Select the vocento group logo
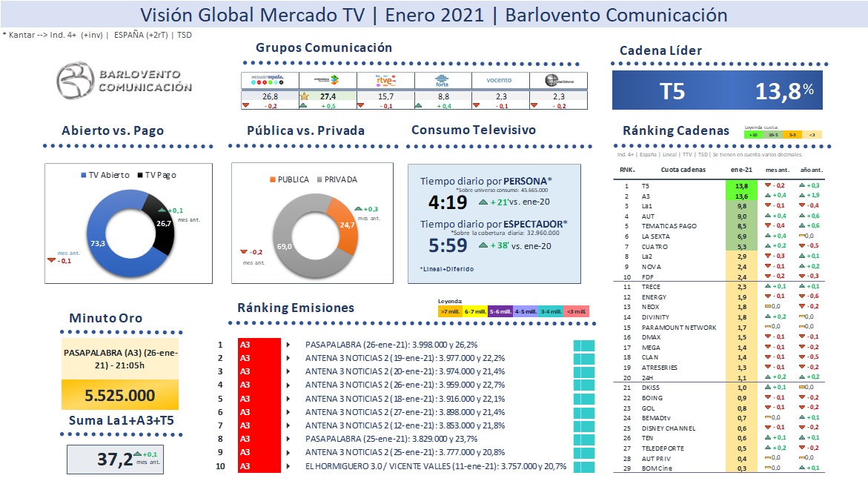Viewport: 868px width, 484px height. click(500, 80)
